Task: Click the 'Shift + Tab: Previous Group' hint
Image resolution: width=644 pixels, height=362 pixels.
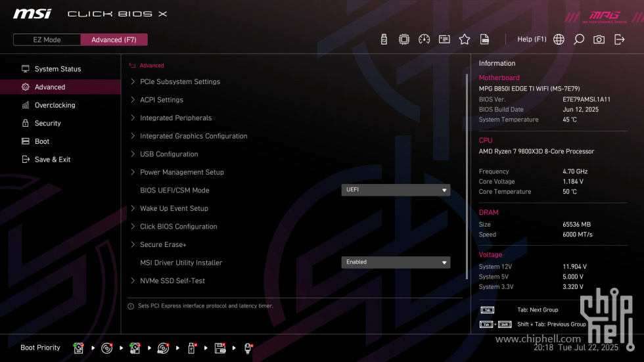Action: click(551, 325)
